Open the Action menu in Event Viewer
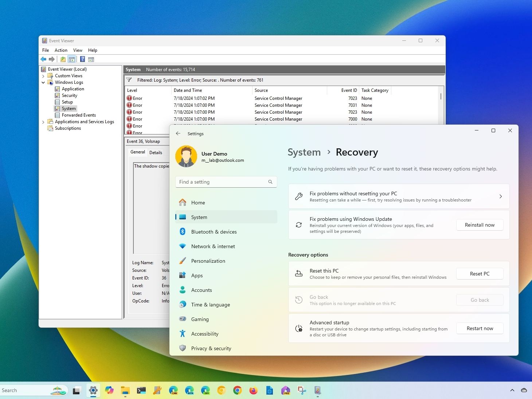The height and width of the screenshot is (399, 532). [61, 50]
